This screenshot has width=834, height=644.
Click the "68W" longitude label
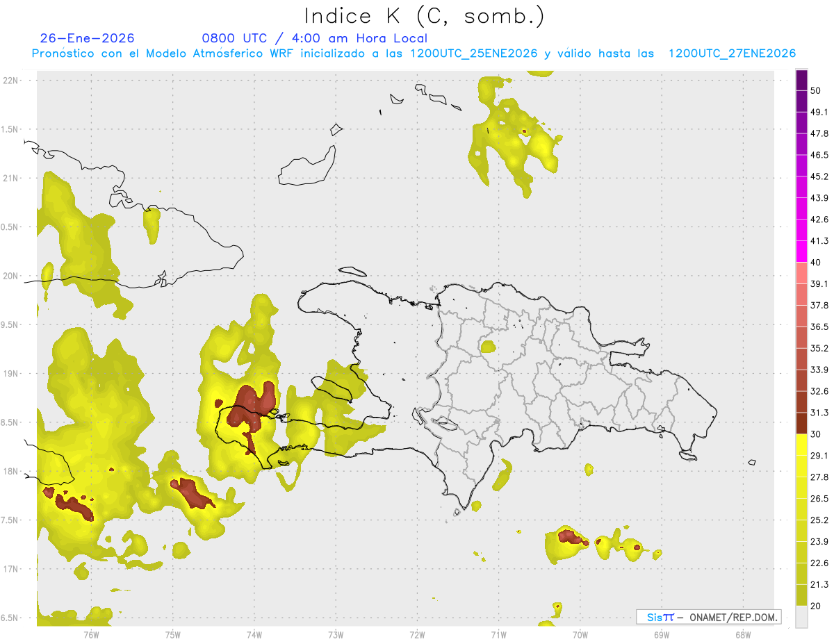point(743,634)
